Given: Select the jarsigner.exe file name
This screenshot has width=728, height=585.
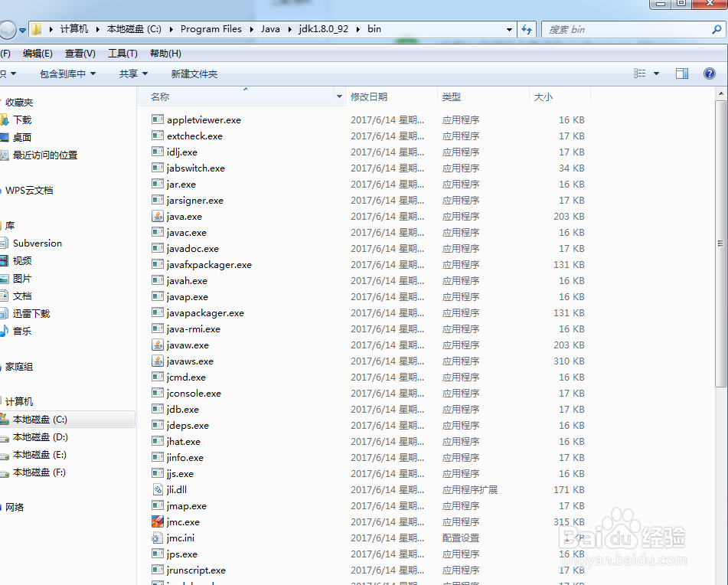Looking at the screenshot, I should [195, 200].
